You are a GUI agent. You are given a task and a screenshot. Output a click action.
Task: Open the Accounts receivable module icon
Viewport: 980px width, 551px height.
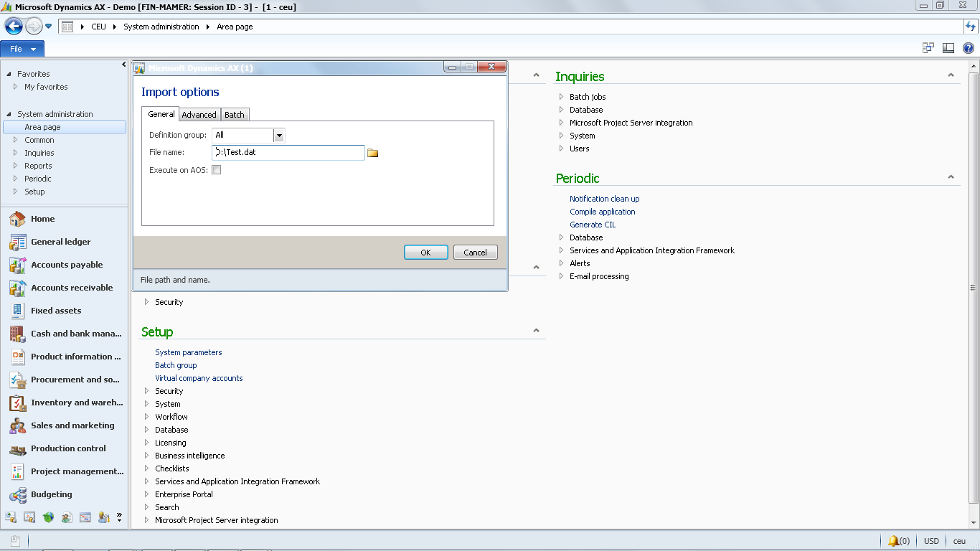[x=17, y=288]
